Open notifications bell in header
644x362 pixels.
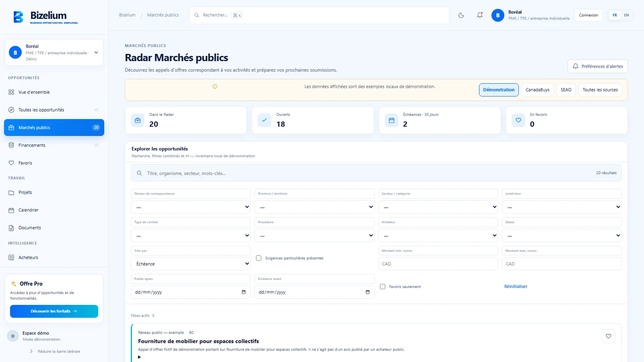point(480,15)
